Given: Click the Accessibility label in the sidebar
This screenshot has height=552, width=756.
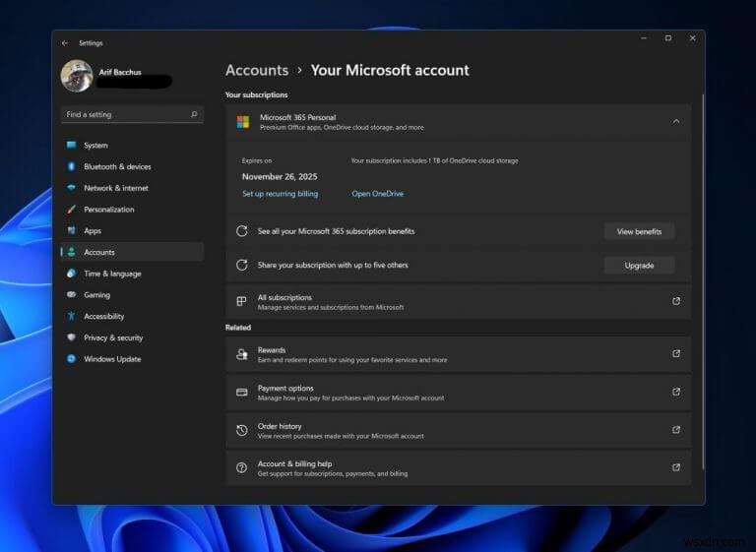Looking at the screenshot, I should coord(103,316).
